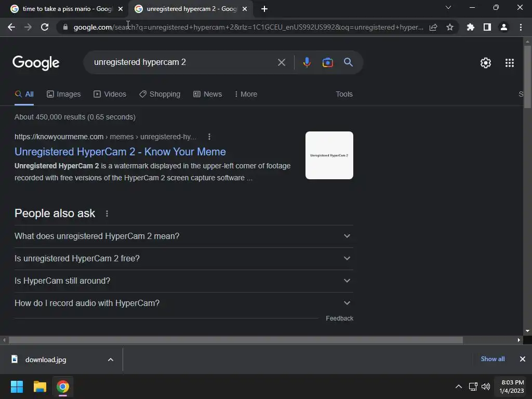The image size is (532, 399).
Task: Close the 'unregistered hypercam 2' tab
Action: pos(245,9)
